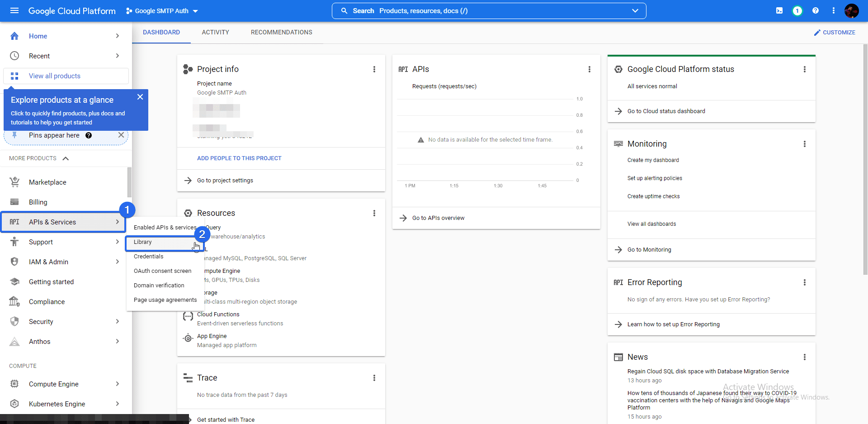
Task: Expand the search bar dropdown arrow
Action: (635, 10)
